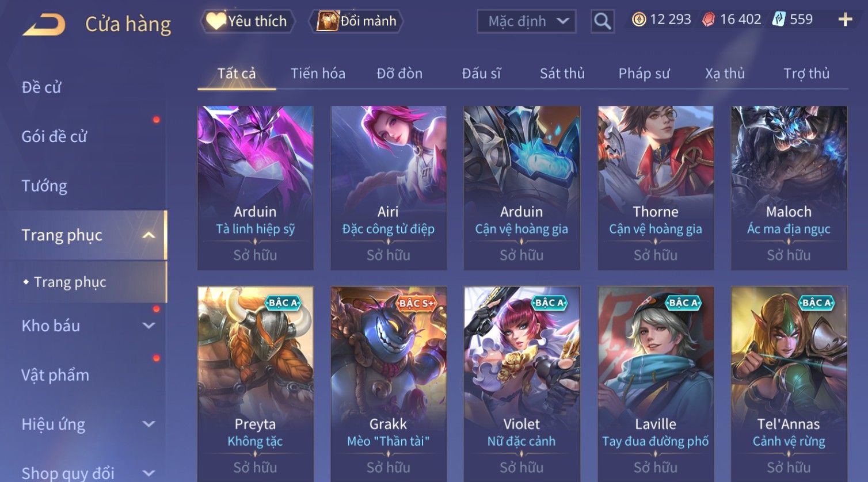Collapse the Trang phục sidebar section

pos(149,235)
